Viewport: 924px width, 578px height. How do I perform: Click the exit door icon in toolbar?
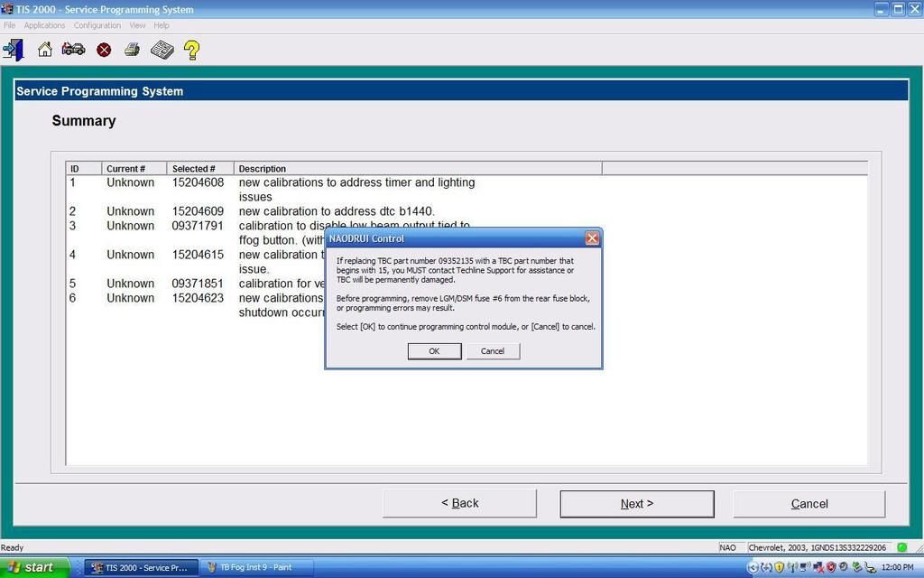click(13, 50)
